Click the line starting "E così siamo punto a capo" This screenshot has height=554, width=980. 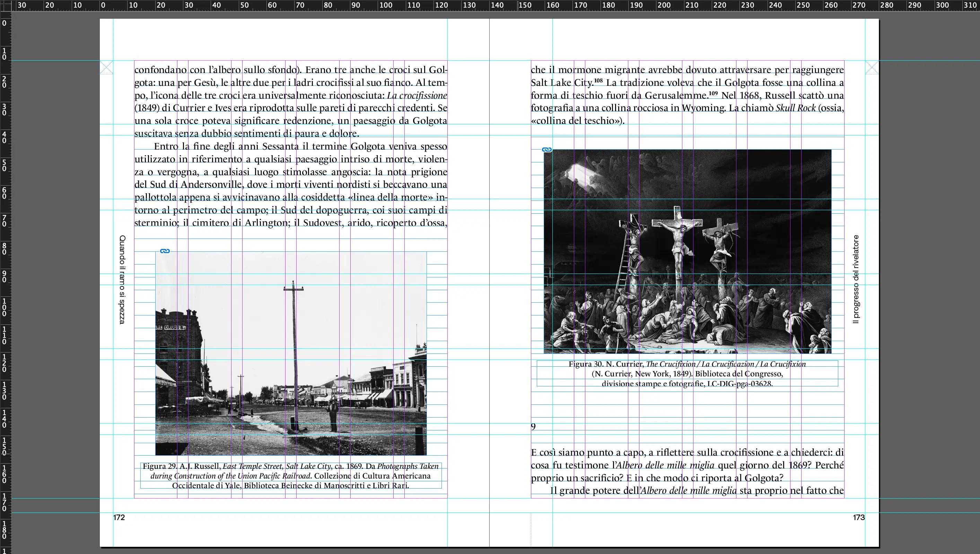pyautogui.click(x=687, y=453)
